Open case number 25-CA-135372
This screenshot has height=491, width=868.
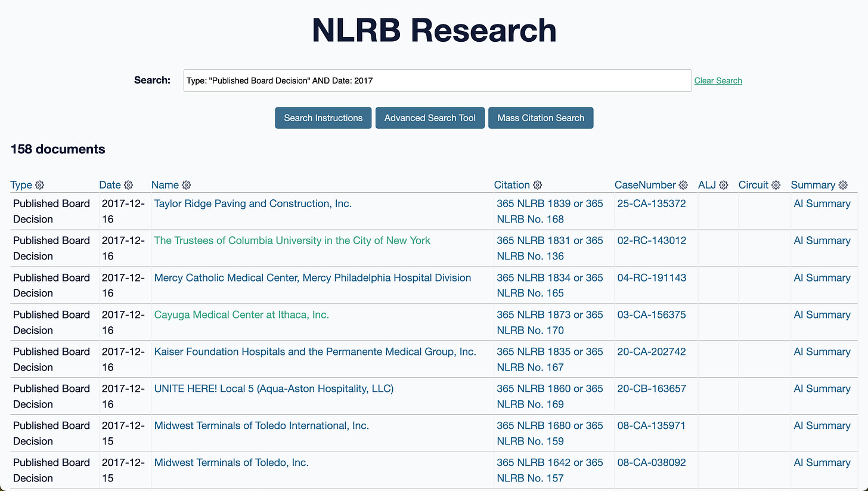click(x=652, y=203)
